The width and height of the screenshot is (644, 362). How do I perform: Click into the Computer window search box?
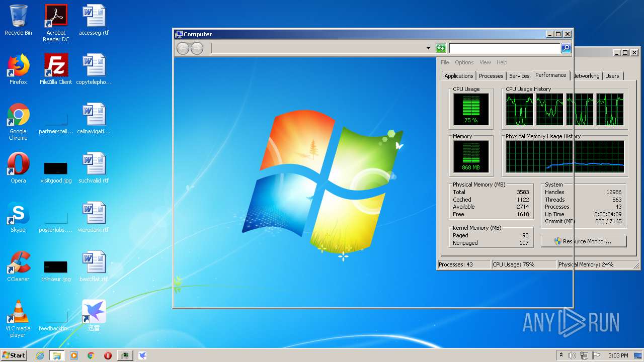(505, 48)
